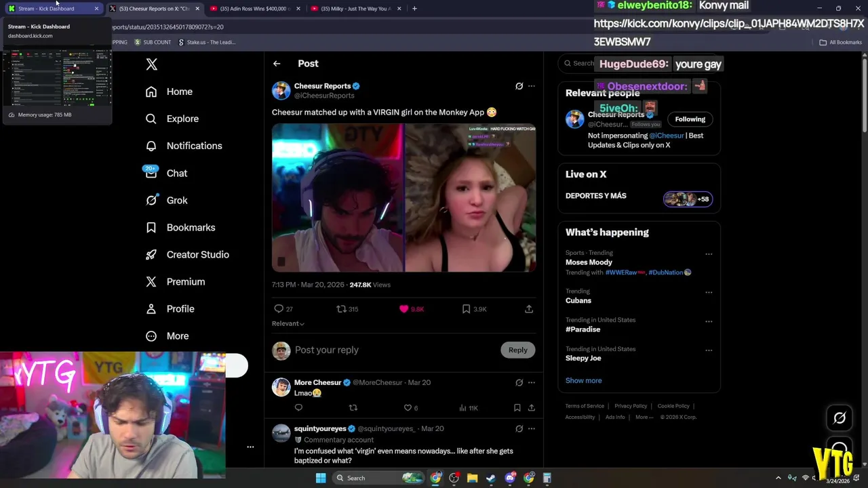Viewport: 868px width, 488px height.
Task: Open more options on Cheesur Reports post
Action: coord(532,86)
